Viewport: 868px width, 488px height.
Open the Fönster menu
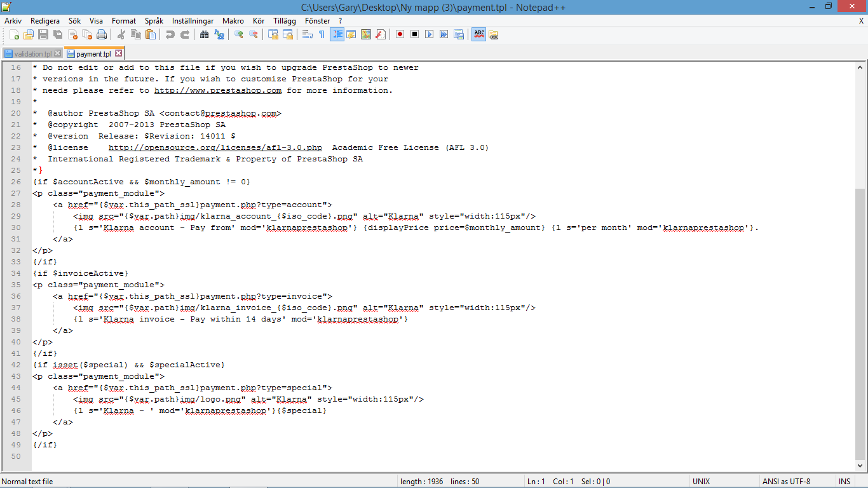[x=318, y=21]
